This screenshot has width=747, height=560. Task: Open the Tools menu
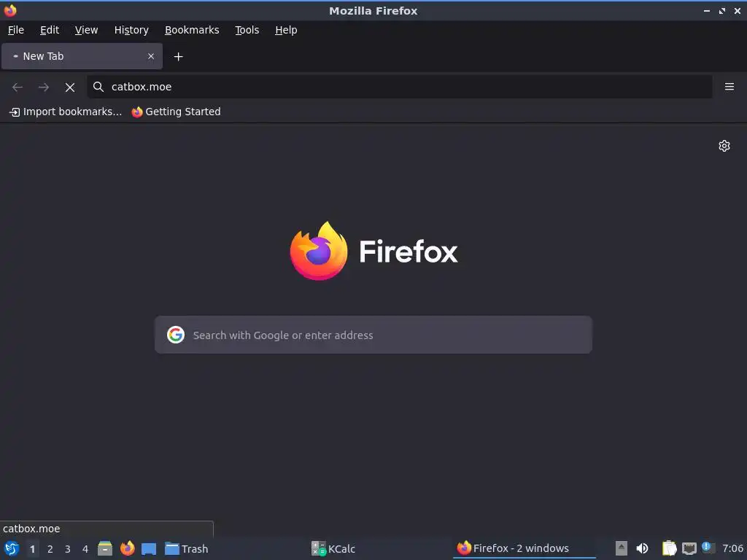point(247,30)
